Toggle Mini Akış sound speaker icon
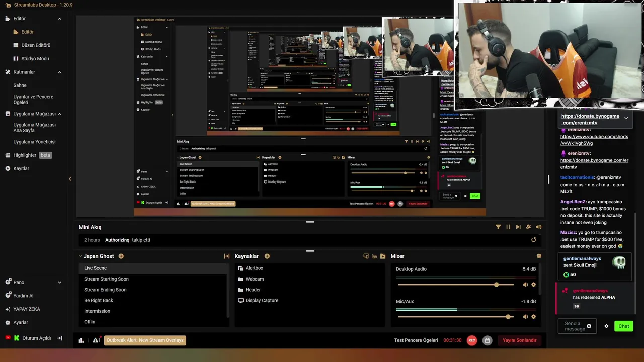This screenshot has width=644, height=362. 539,227
